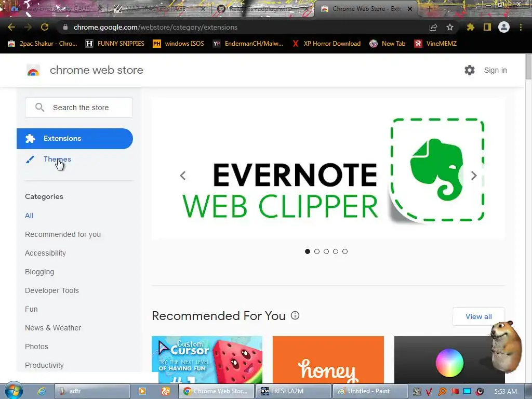The width and height of the screenshot is (532, 399).
Task: Click the orange magnifier tray icon
Action: (442, 392)
